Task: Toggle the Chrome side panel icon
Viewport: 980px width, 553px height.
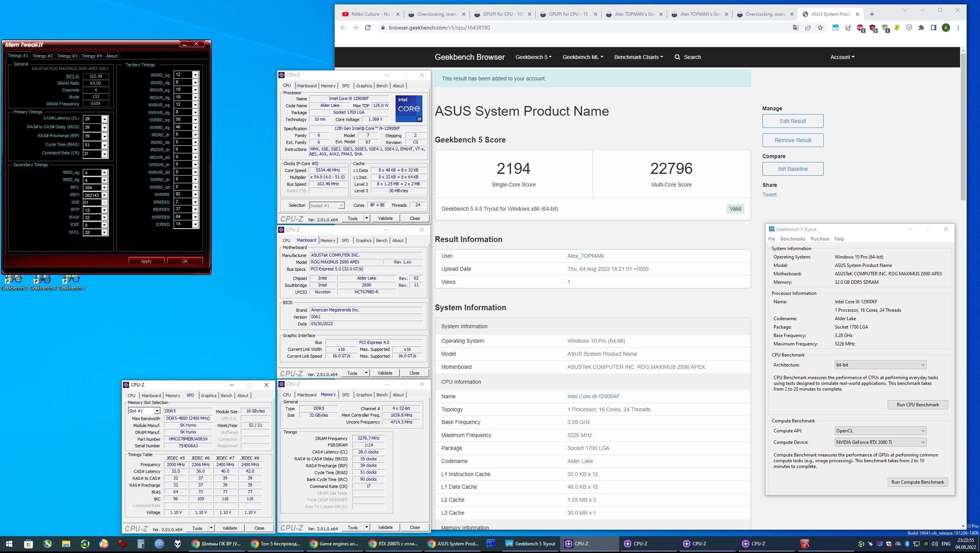Action: pos(934,28)
